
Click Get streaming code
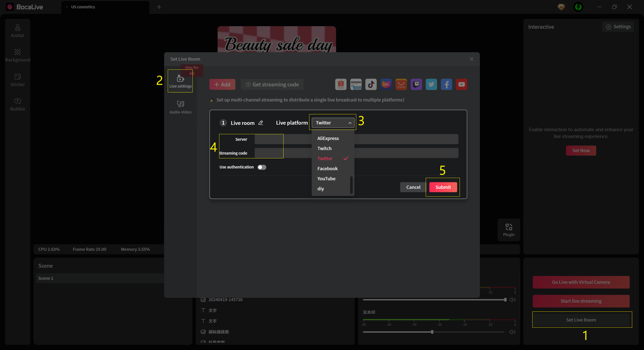(x=272, y=84)
